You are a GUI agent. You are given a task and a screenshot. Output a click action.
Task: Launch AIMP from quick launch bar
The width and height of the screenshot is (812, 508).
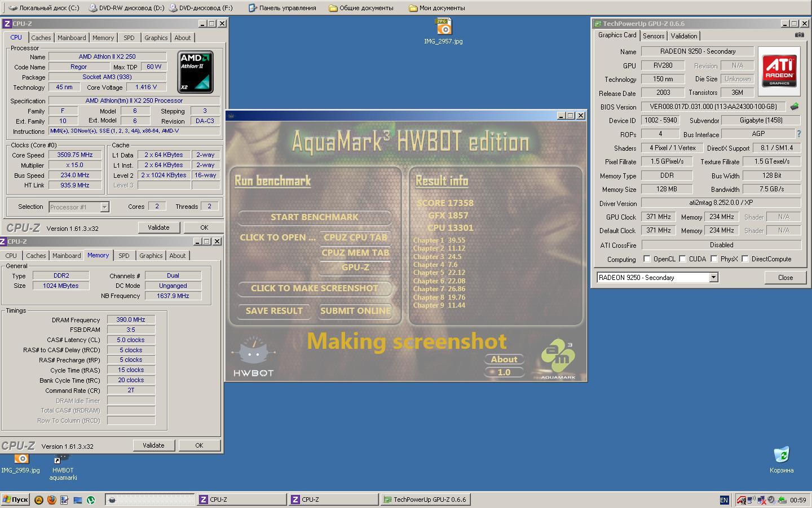click(x=39, y=500)
